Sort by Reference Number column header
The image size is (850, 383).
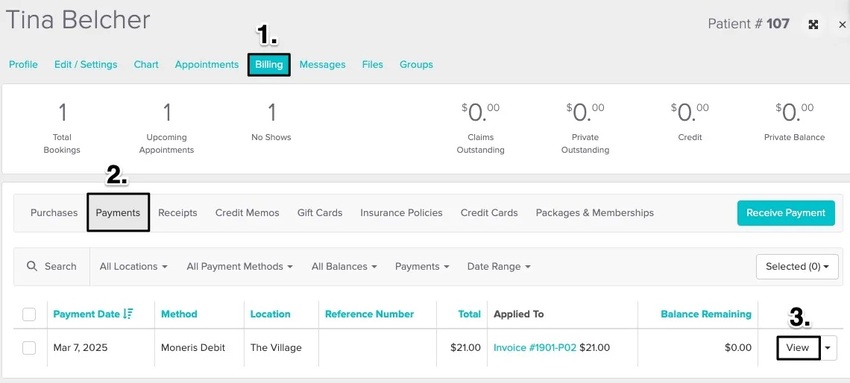tap(369, 314)
